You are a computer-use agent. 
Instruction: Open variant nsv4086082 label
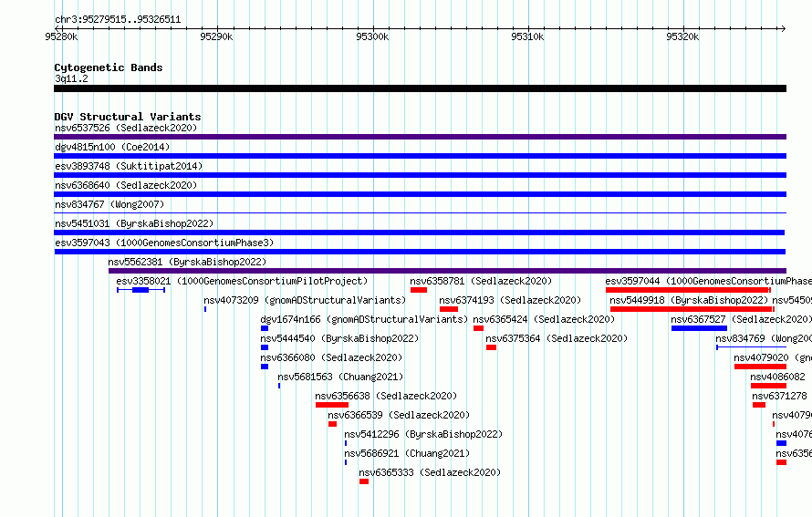(x=778, y=377)
